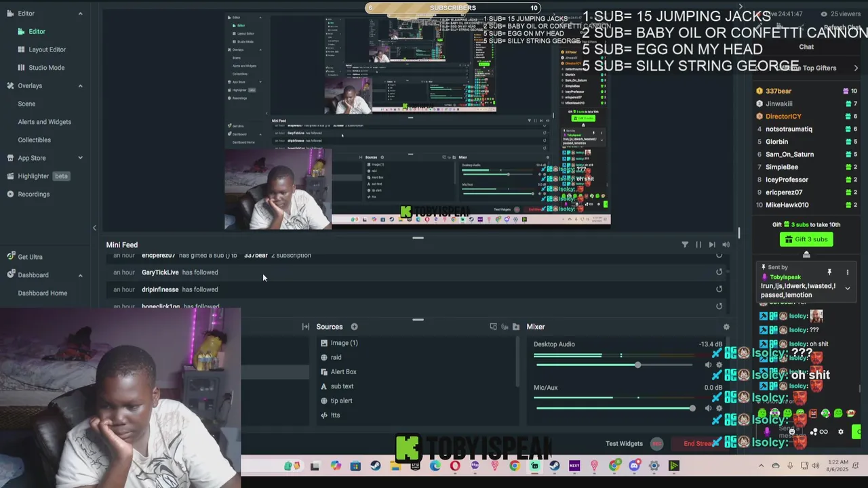Start recording with the REC button
The image size is (868, 488).
click(656, 444)
